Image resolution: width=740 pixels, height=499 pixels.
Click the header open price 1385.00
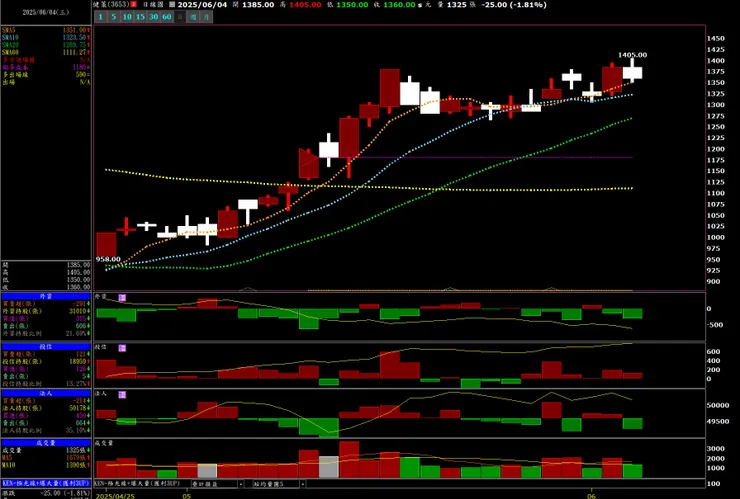pyautogui.click(x=258, y=5)
